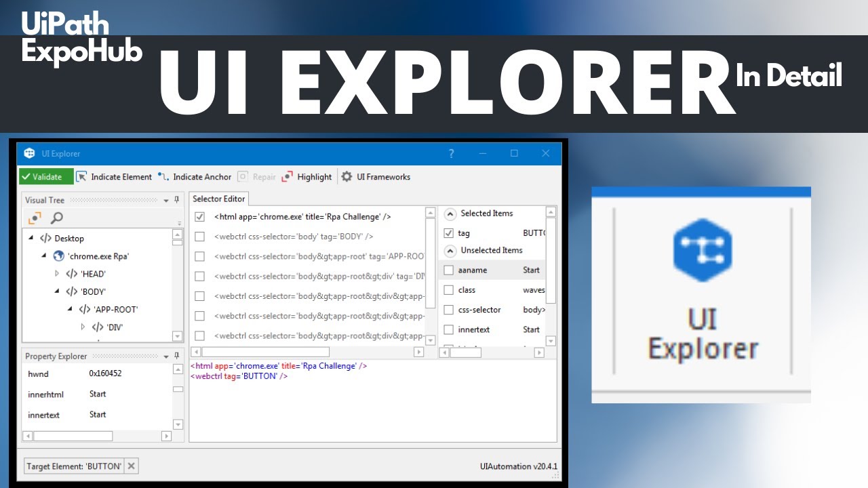The image size is (868, 488).
Task: Collapse the Desktop tree node
Action: [x=31, y=238]
